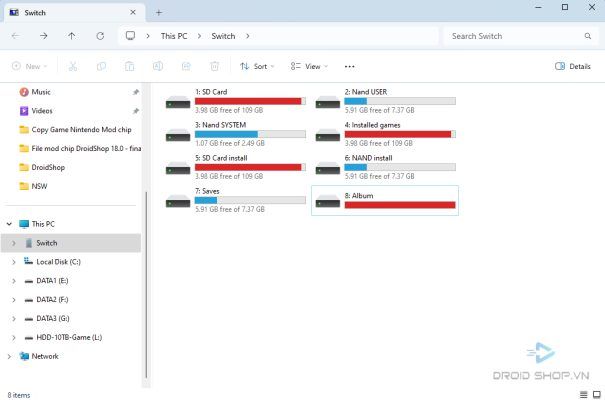The width and height of the screenshot is (605, 400).
Task: Click the '8 items' status text
Action: click(x=19, y=395)
